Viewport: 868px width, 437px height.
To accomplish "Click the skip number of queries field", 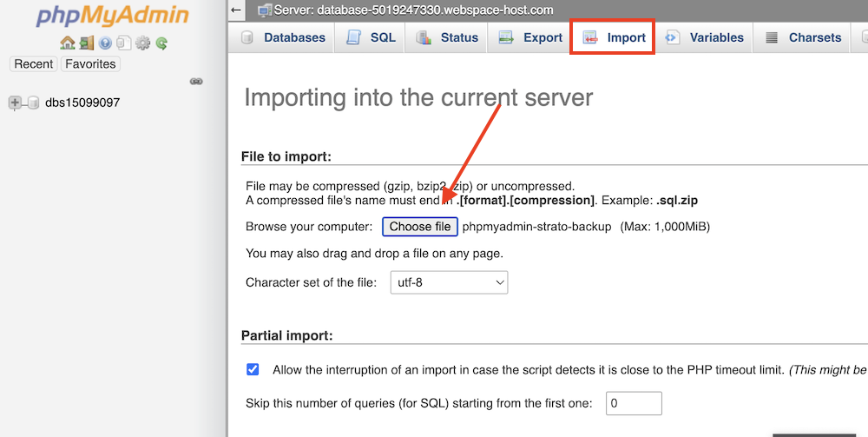I will 634,403.
